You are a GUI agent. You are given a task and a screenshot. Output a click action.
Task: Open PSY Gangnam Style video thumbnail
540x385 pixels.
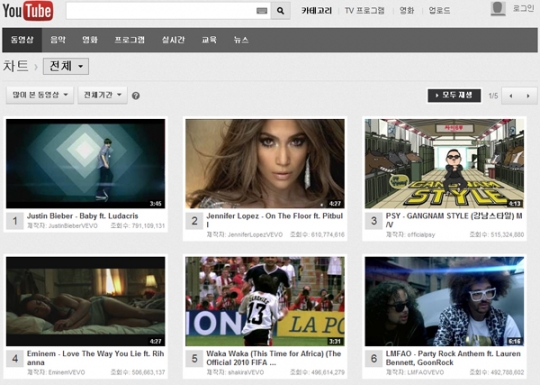[x=444, y=164]
